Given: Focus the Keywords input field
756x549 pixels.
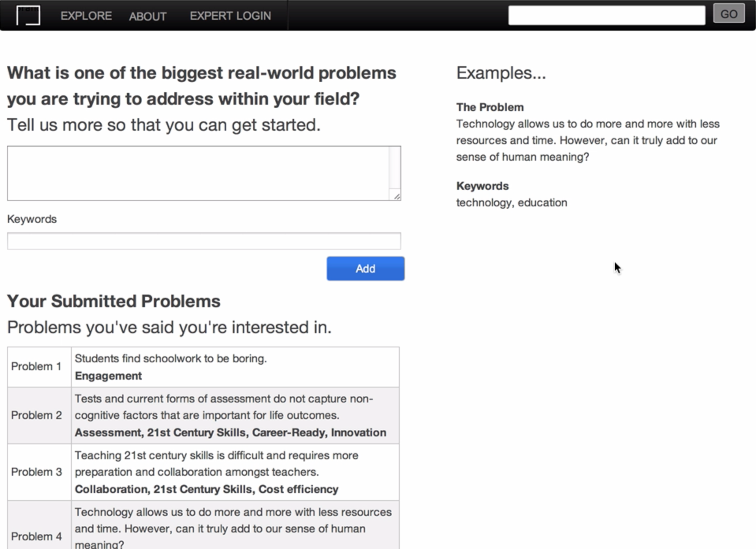Looking at the screenshot, I should pos(204,241).
